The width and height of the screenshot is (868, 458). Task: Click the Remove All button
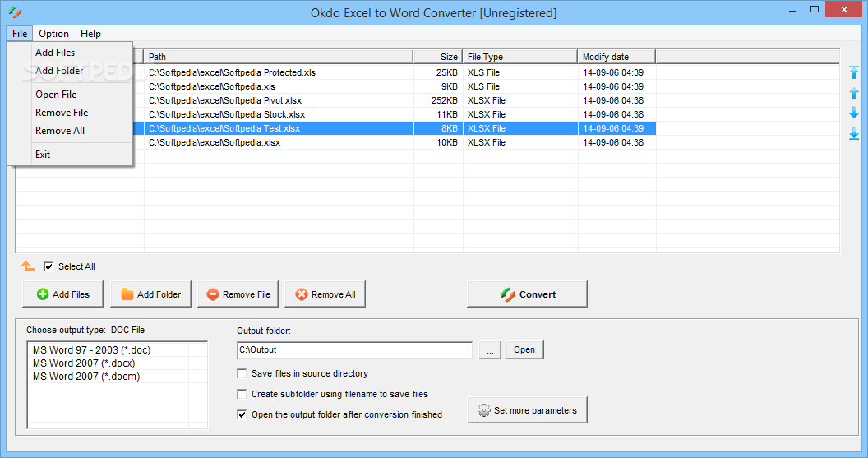325,294
